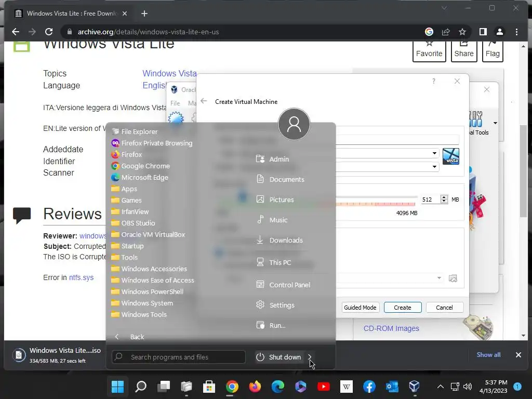
Task: Click Cancel in Create Virtual Machine dialog
Action: (x=445, y=308)
